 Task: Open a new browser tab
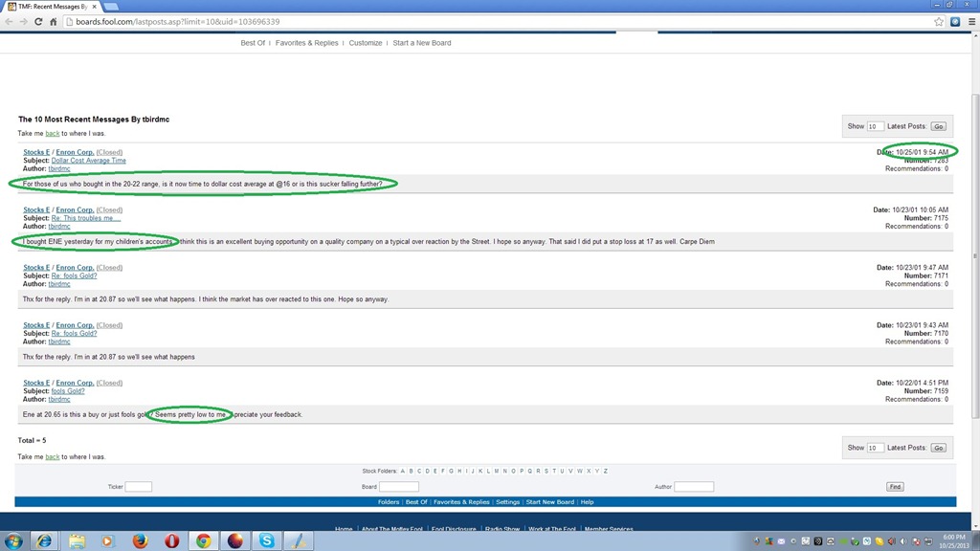[x=111, y=7]
